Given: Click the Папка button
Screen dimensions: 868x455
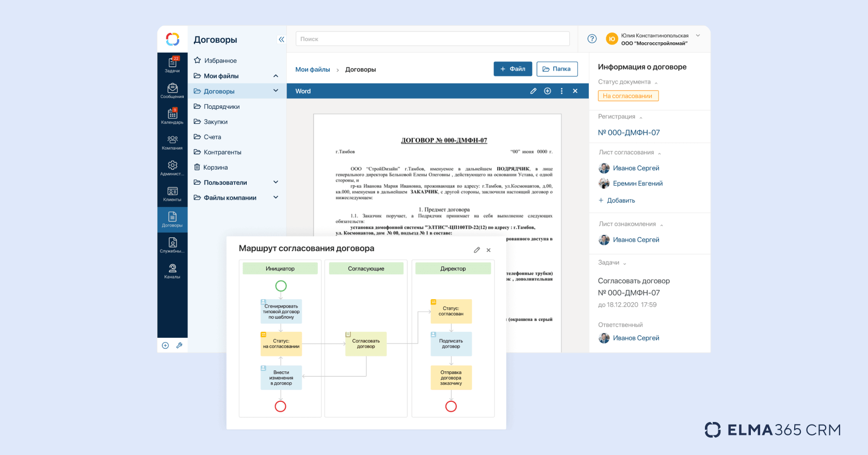Looking at the screenshot, I should click(557, 69).
